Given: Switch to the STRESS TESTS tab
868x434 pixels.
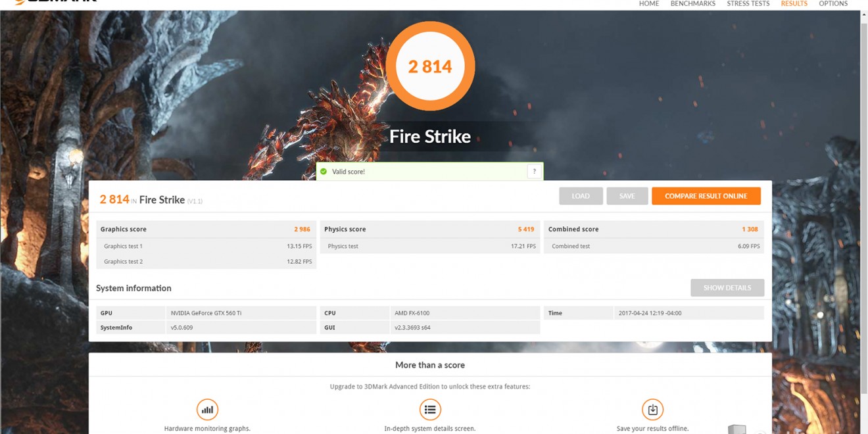Looking at the screenshot, I should tap(748, 4).
